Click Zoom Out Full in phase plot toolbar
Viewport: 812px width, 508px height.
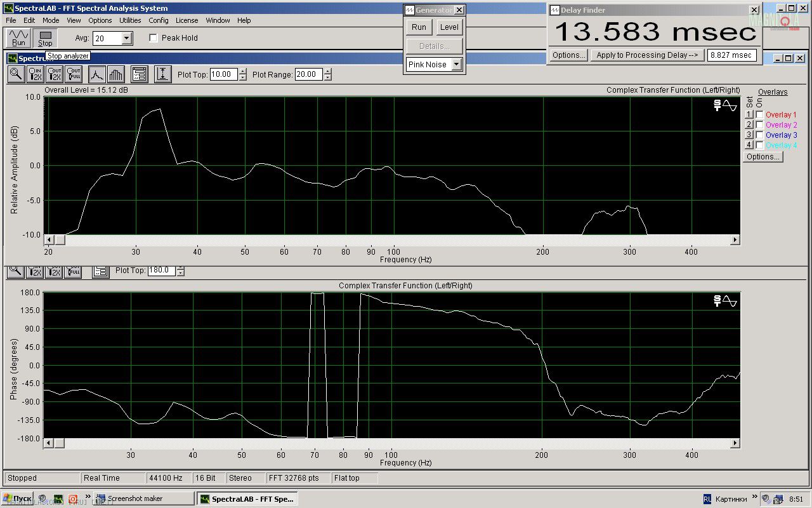(73, 272)
